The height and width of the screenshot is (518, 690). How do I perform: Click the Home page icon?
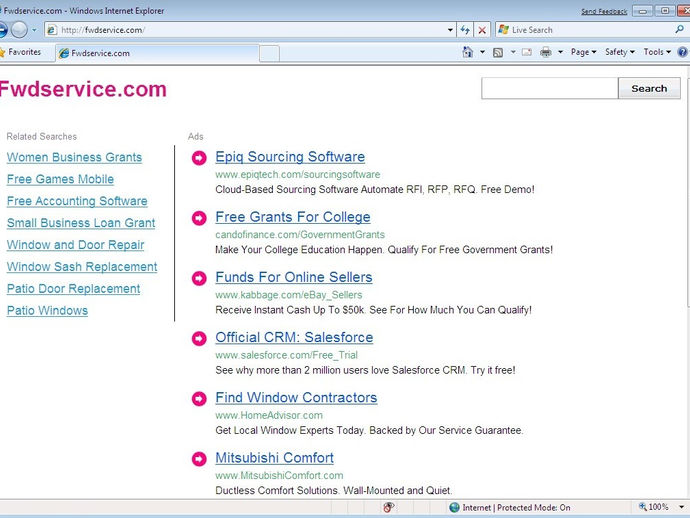point(467,52)
